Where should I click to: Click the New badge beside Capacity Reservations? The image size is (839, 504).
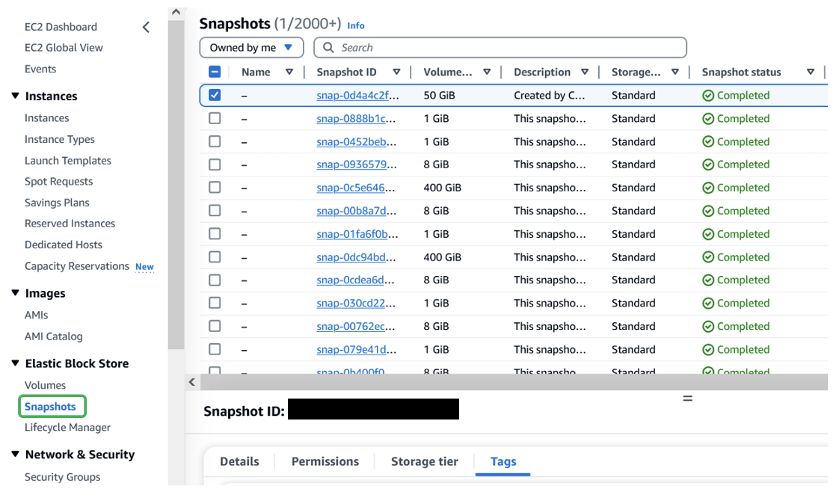coord(144,266)
